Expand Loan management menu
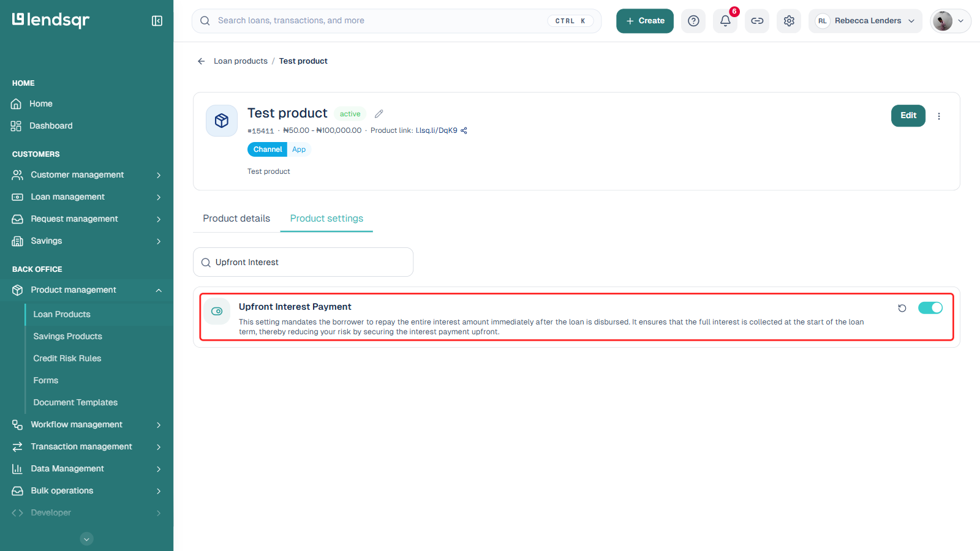This screenshot has height=551, width=980. (x=86, y=197)
